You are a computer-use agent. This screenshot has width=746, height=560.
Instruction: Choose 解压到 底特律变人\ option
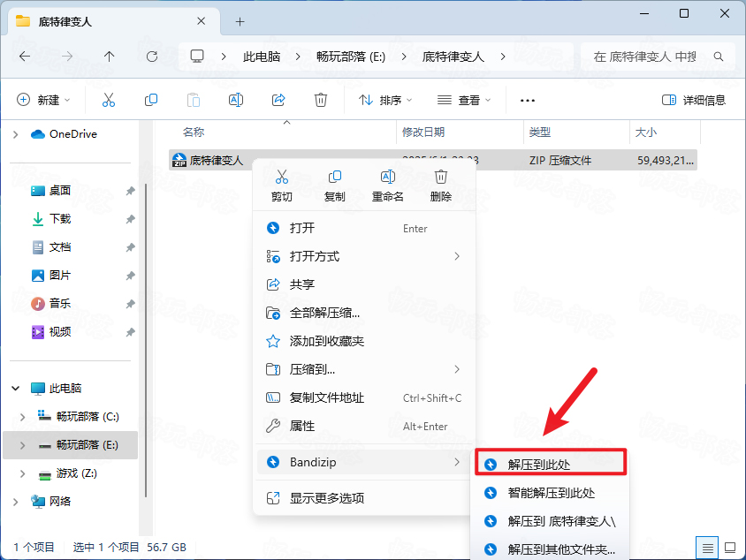(x=551, y=521)
